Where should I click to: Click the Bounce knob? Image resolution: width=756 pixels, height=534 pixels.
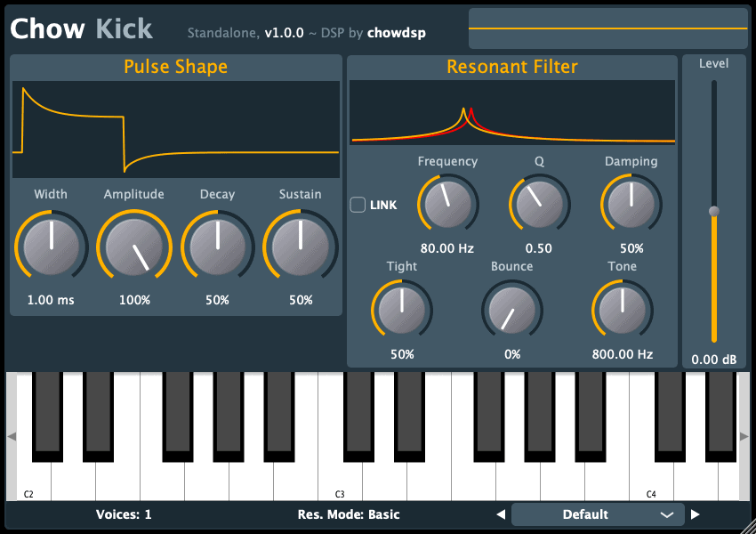[512, 310]
